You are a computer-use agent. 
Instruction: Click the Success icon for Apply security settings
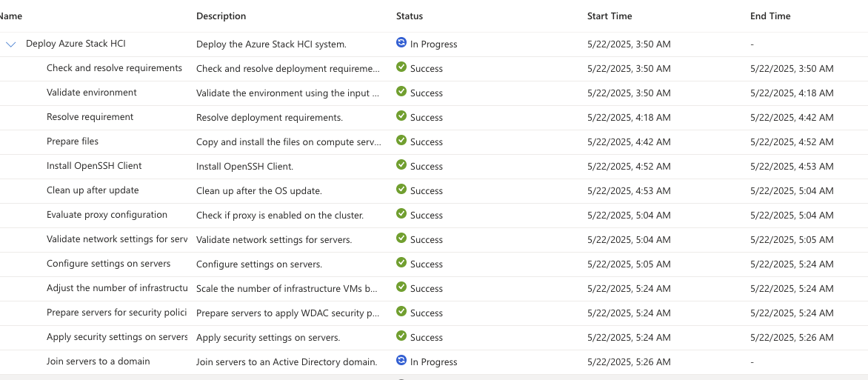[x=401, y=335]
